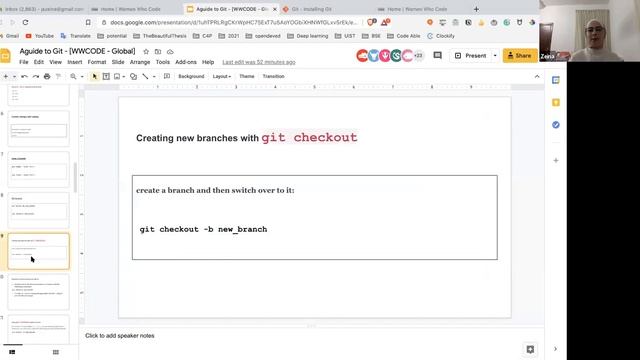Select the cursor select tool
This screenshot has height=360, width=640.
coord(95,76)
